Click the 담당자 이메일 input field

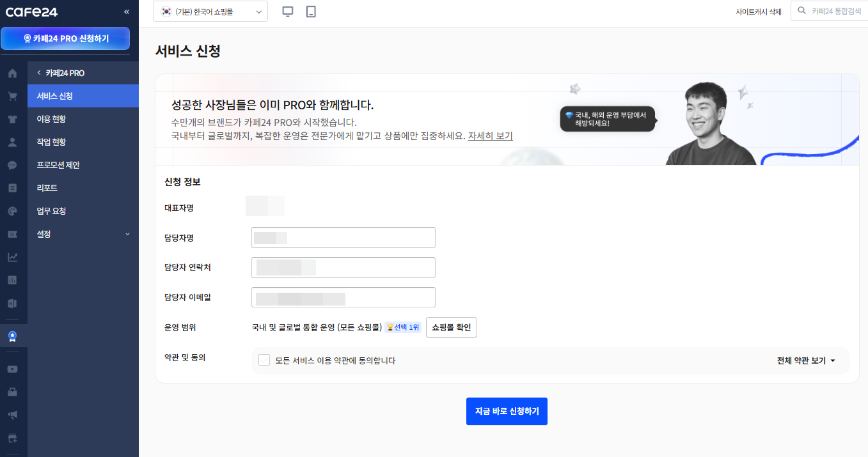pos(343,298)
